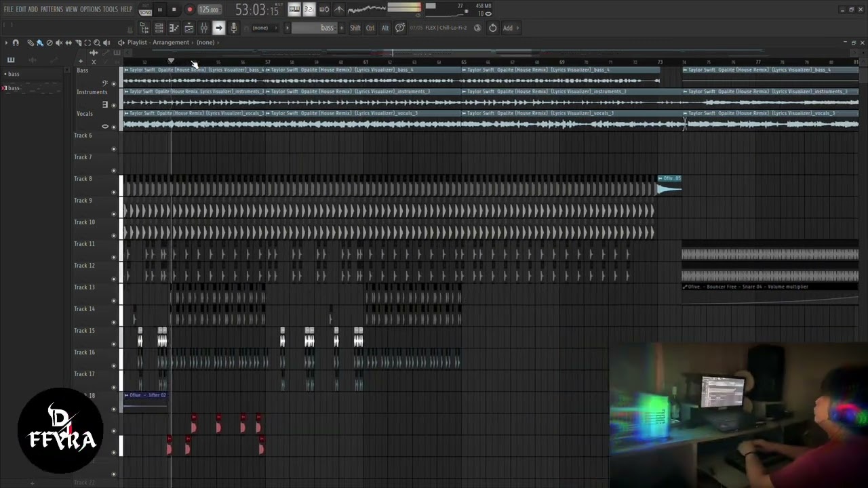Open the bass pattern selector
The width and height of the screenshot is (868, 488).
coord(314,28)
